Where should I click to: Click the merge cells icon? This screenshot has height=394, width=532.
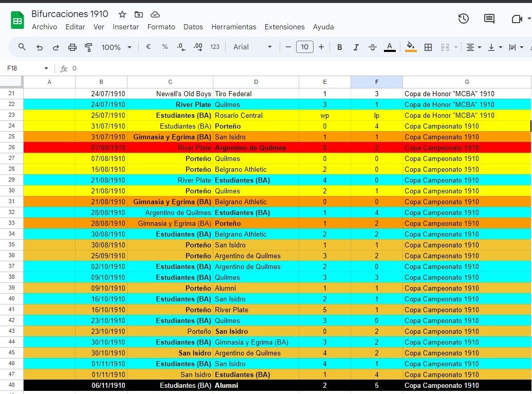tap(445, 47)
